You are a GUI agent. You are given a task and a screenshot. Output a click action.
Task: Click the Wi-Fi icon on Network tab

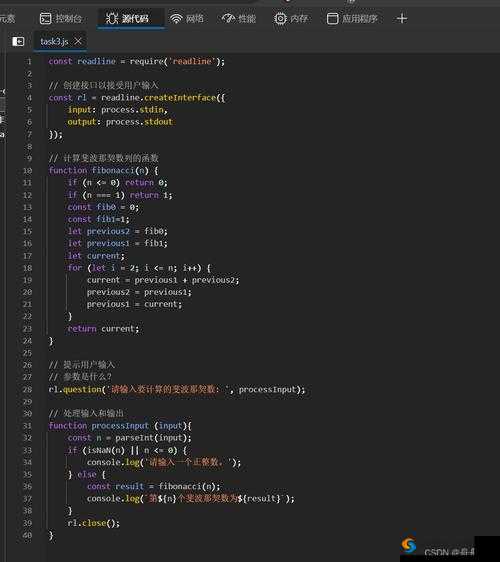click(x=176, y=19)
